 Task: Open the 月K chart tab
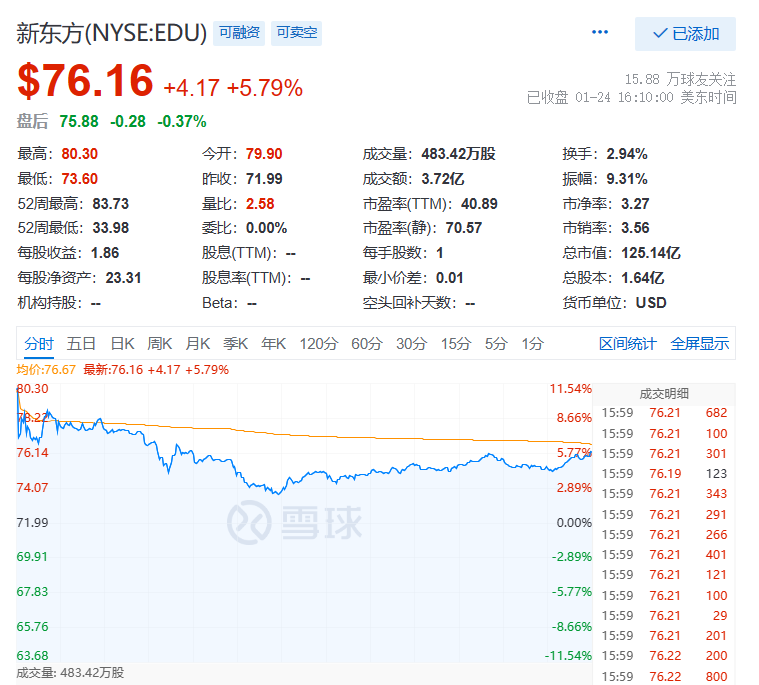[197, 344]
